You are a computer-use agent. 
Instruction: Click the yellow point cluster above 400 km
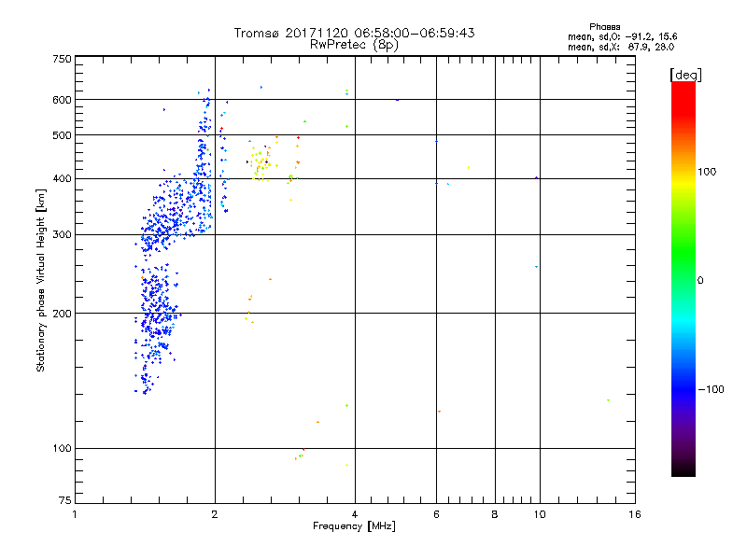click(x=261, y=161)
